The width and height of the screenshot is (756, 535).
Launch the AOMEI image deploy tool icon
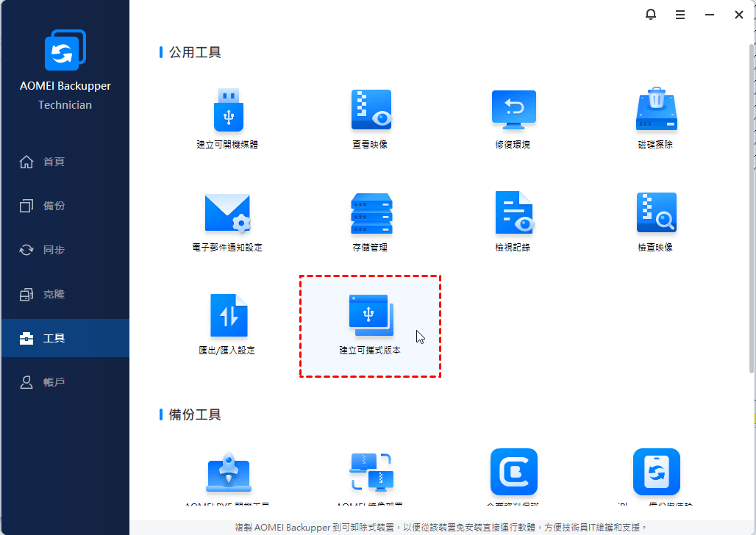click(371, 472)
